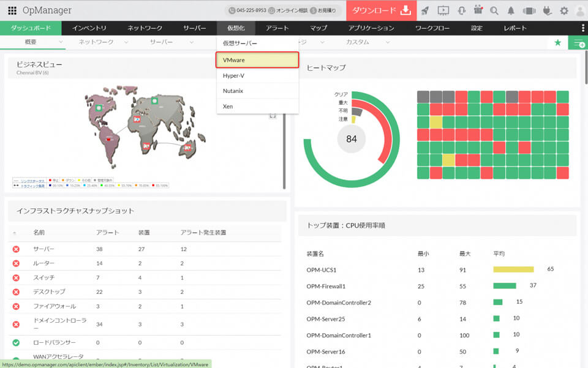The image size is (588, 368).
Task: Click the settings gear icon
Action: pos(563,10)
